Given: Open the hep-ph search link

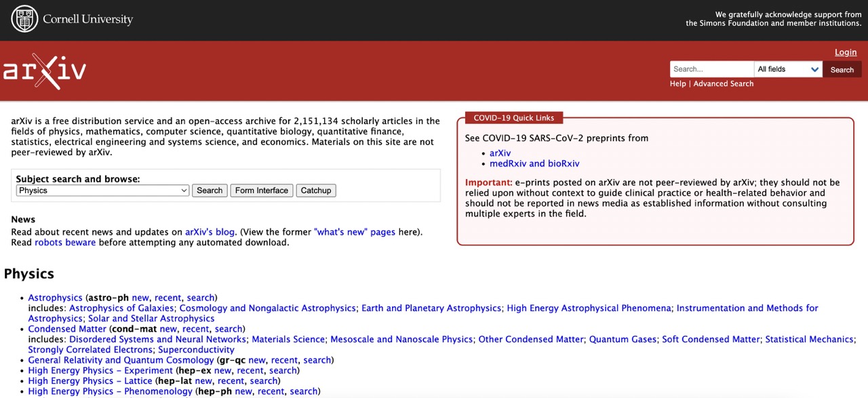Looking at the screenshot, I should click(x=304, y=391).
